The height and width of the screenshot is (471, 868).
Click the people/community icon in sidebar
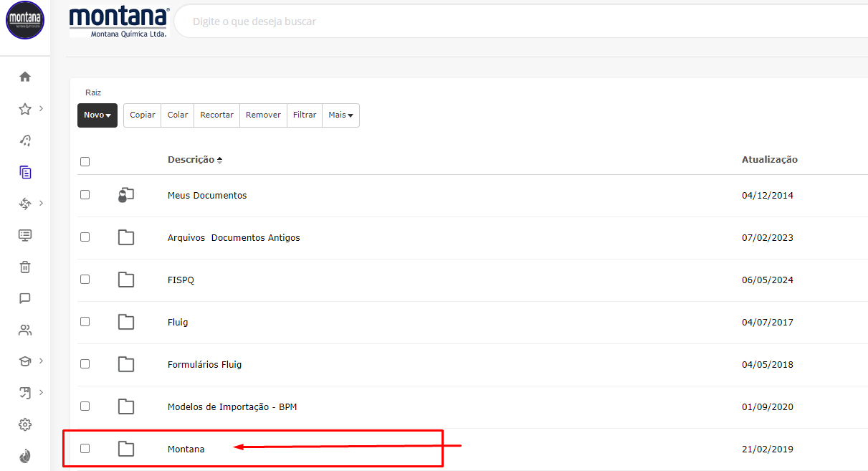(x=25, y=330)
